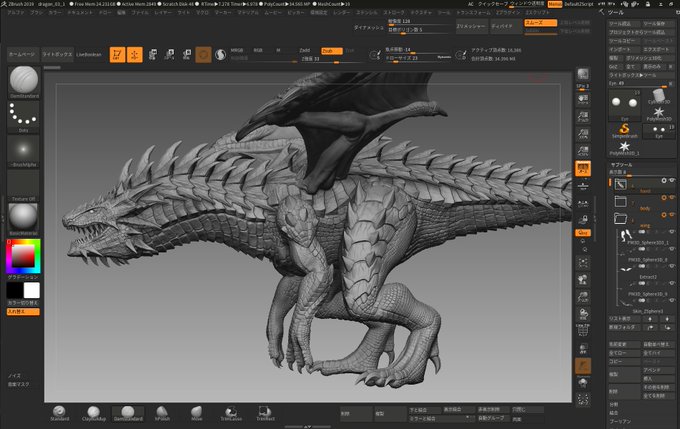Open the ストローク menu
The image size is (680, 429).
[x=394, y=13]
